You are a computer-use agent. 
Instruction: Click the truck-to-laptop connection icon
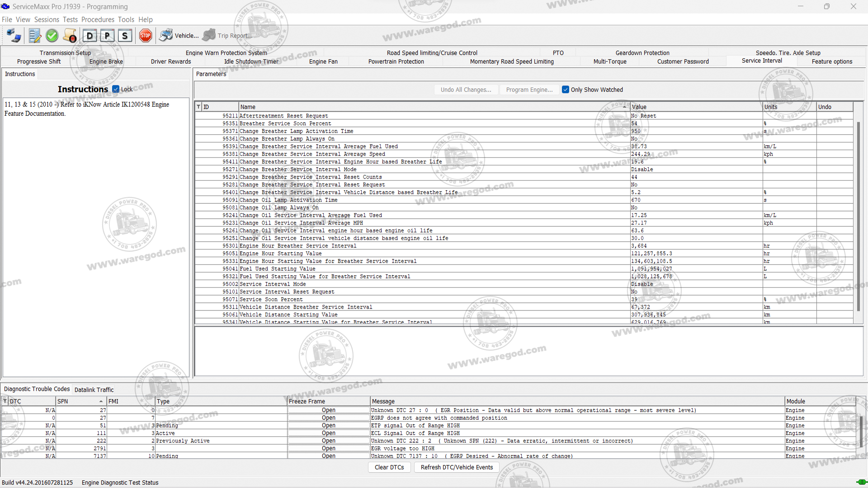14,36
